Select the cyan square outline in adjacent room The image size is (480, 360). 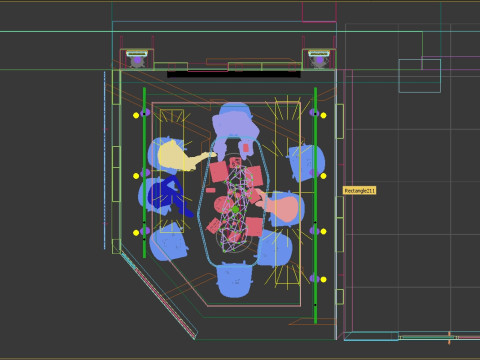point(420,76)
